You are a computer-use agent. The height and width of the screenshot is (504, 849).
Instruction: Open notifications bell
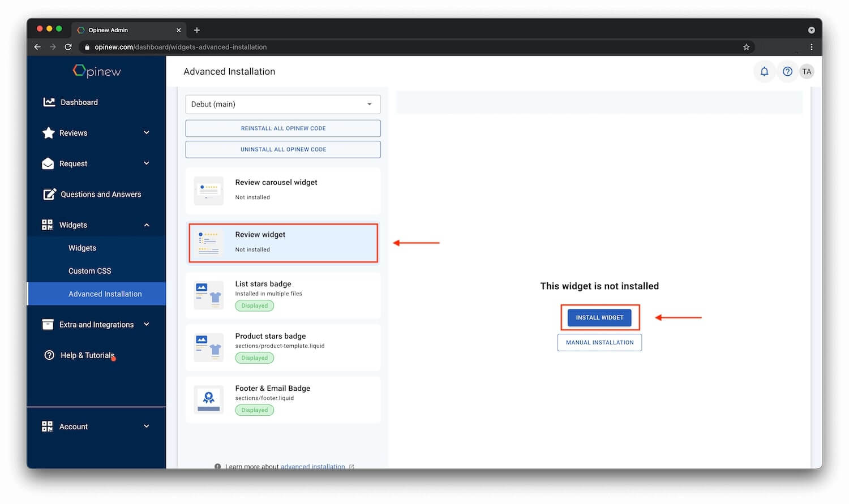pos(764,71)
